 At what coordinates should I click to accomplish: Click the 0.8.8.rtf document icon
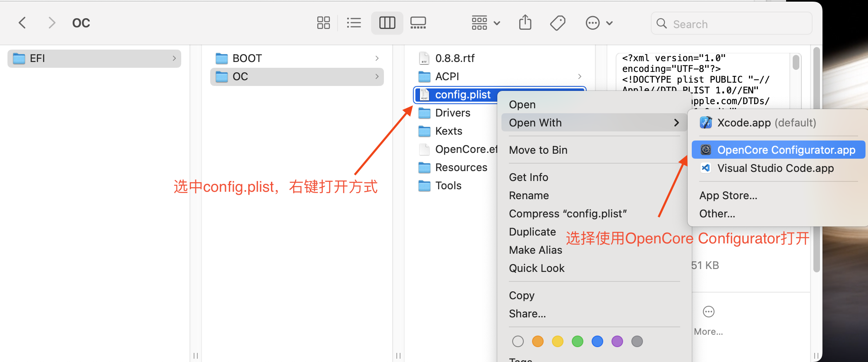coord(424,58)
